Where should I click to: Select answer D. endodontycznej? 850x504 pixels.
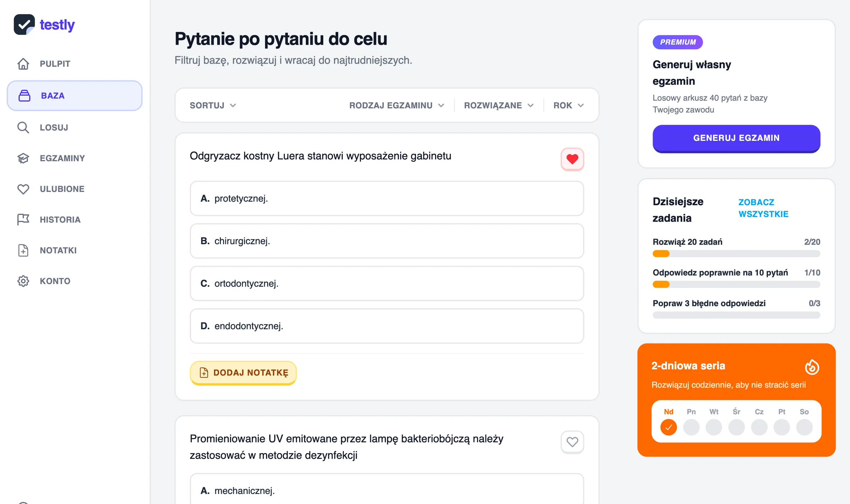(x=387, y=326)
